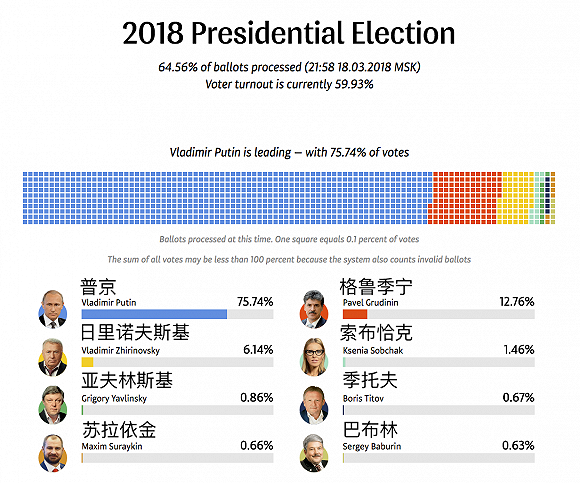Click the Ksenia Sobchak name label
This screenshot has height=483, width=580.
pos(372,351)
